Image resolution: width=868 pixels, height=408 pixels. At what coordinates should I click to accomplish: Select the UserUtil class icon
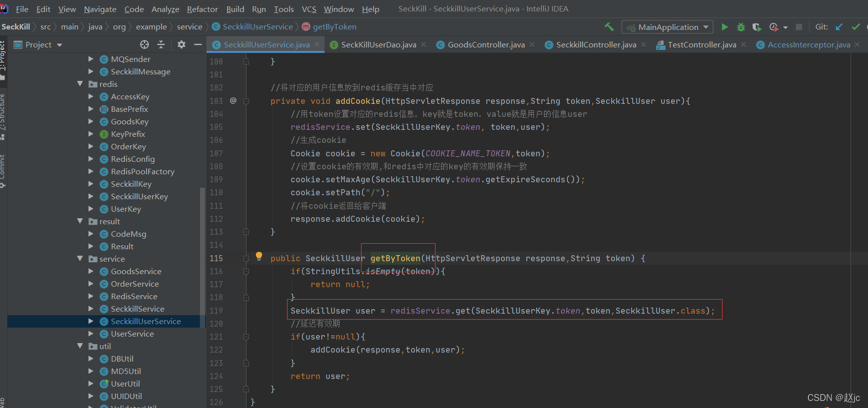pos(104,384)
